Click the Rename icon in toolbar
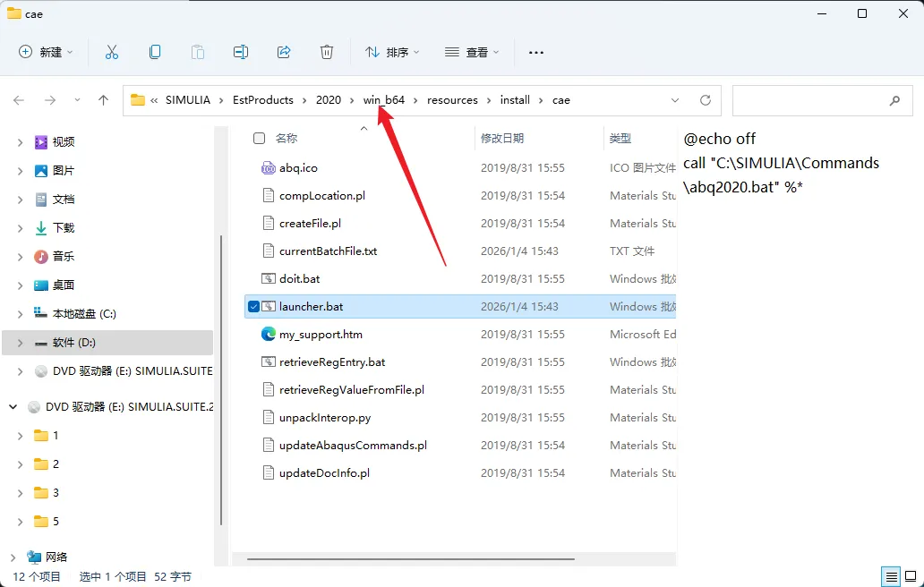Screen dimensions: 924x587 click(241, 53)
